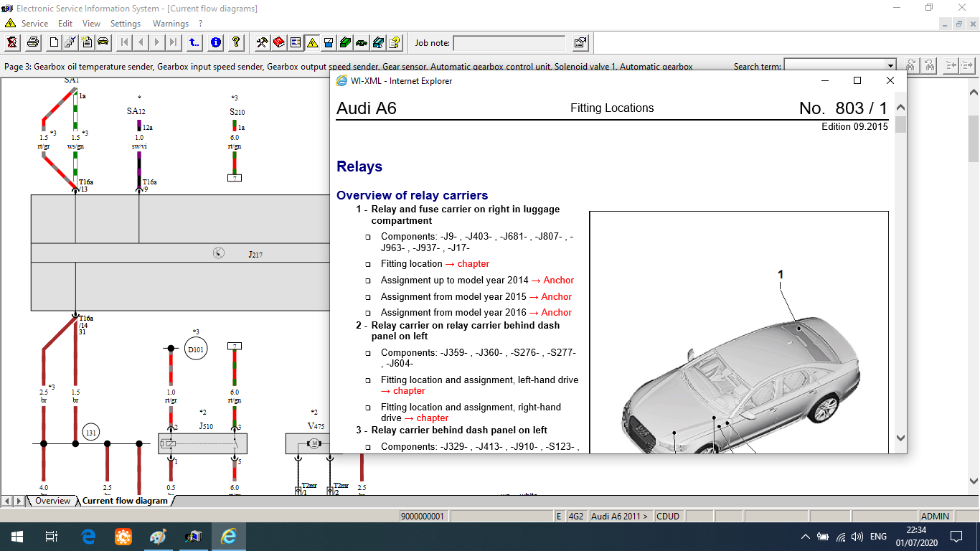Click the left-arrow indent list icon
Screen dimensions: 980x551
point(951,66)
